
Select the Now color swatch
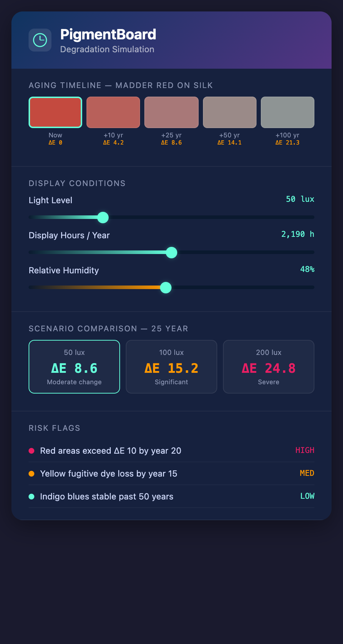(55, 112)
